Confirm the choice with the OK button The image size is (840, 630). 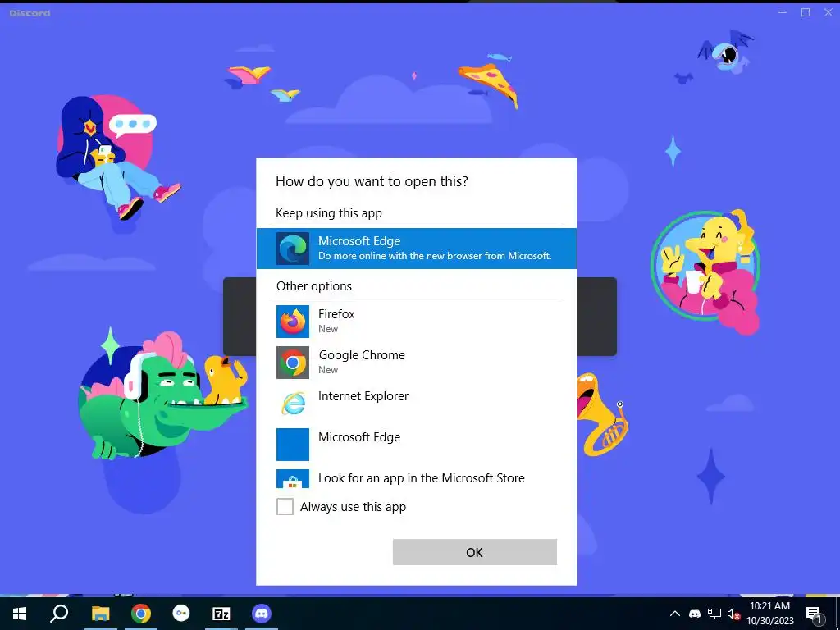coord(475,552)
